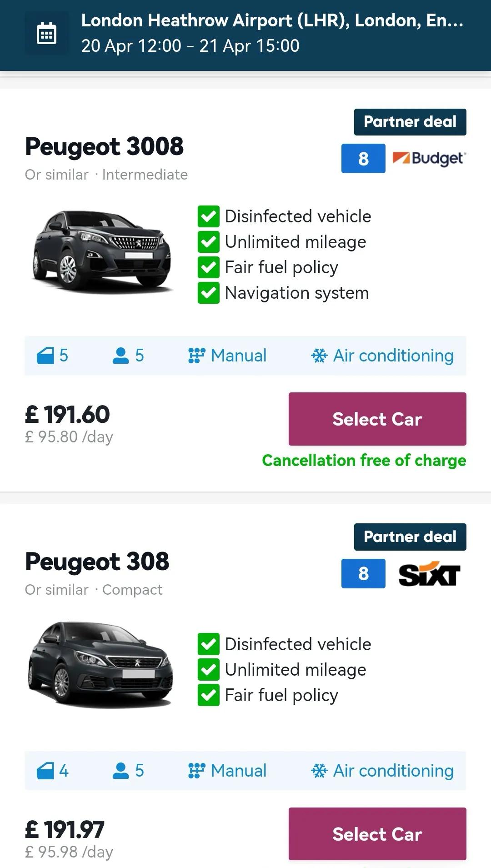Tap the calendar icon in header
491x868 pixels.
coord(46,34)
